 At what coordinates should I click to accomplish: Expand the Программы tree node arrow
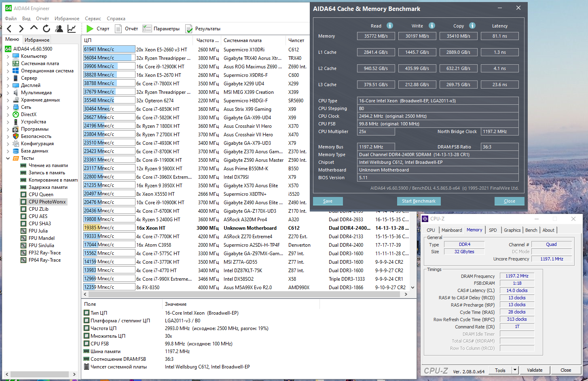(8, 129)
